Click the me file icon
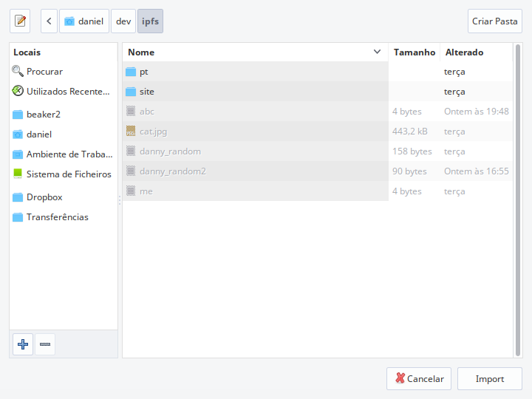Screen dimensions: 532x399 pos(131,191)
